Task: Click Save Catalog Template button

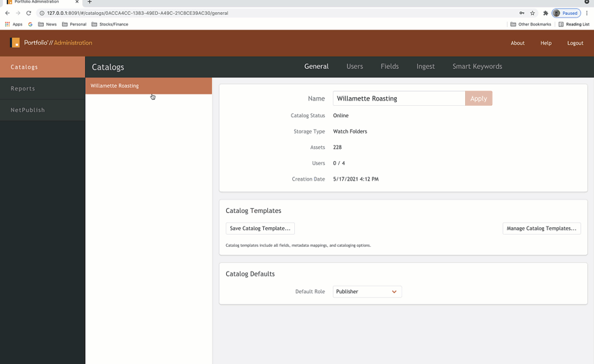Action: pos(260,228)
